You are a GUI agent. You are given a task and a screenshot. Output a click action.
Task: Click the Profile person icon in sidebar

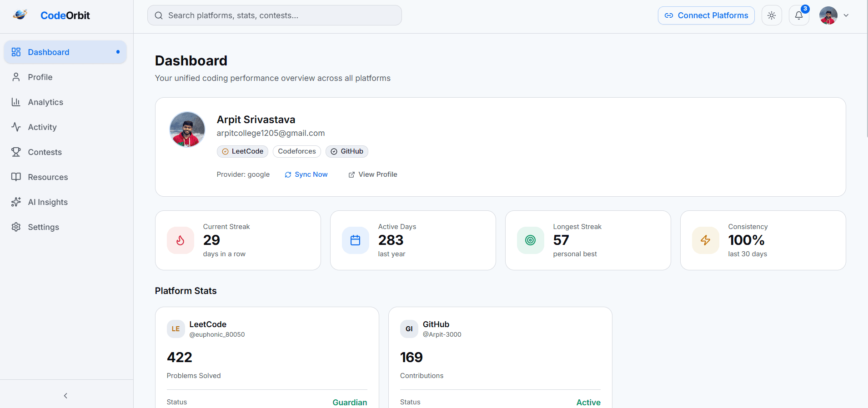pyautogui.click(x=16, y=77)
